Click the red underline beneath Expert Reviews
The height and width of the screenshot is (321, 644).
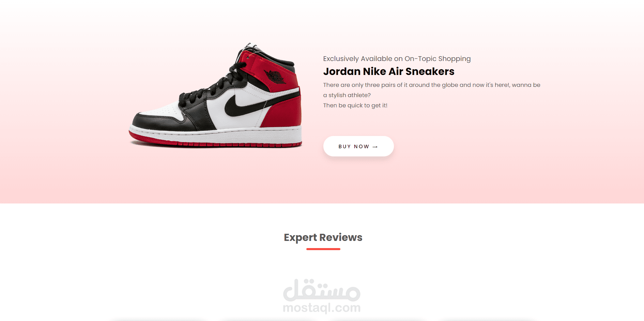pos(323,249)
